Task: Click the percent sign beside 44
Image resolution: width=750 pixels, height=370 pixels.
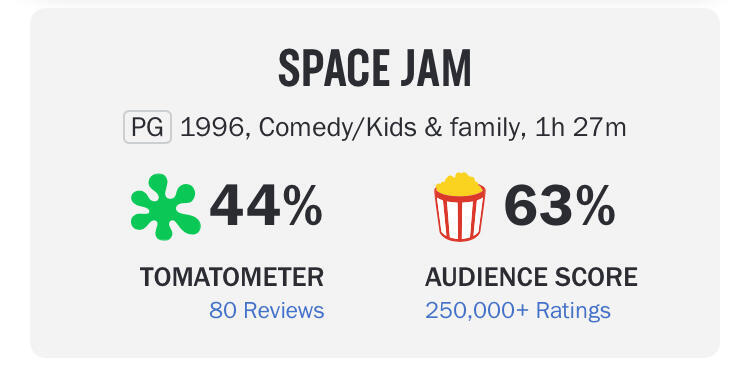Action: 302,207
